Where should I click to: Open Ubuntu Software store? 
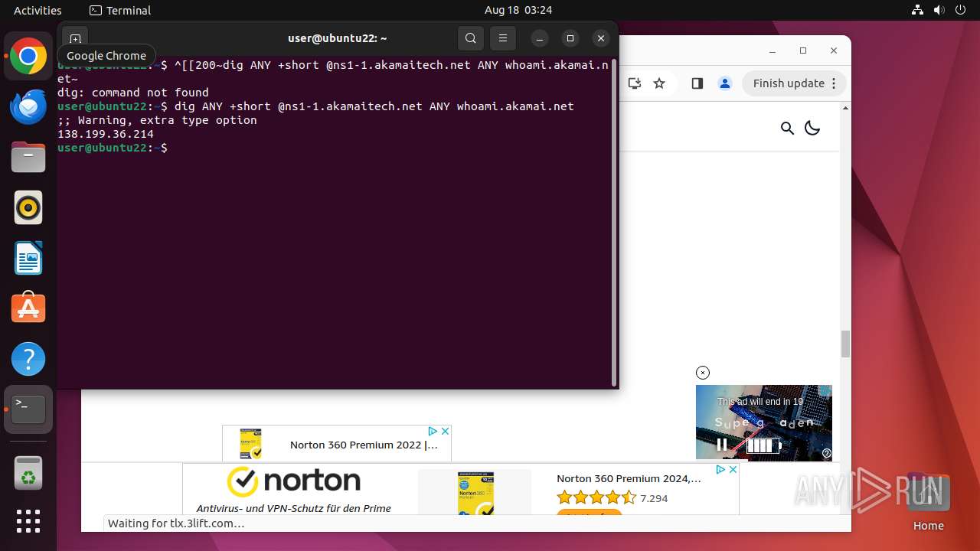[x=28, y=308]
